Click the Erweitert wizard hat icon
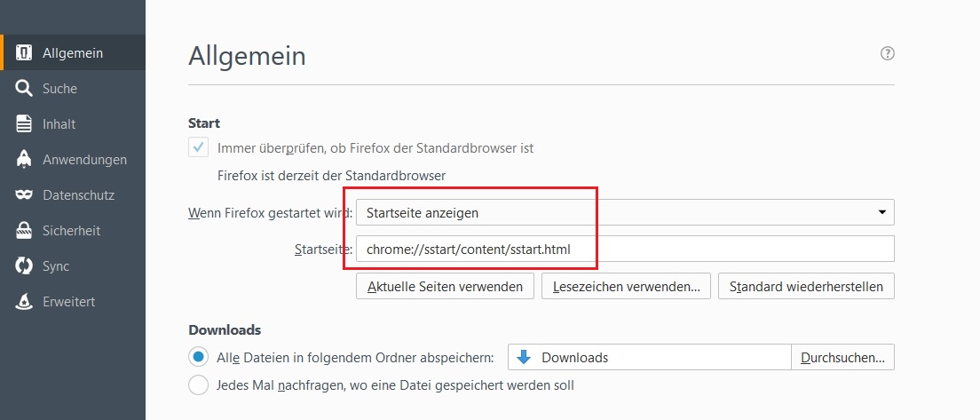Viewport: 980px width, 420px height. click(25, 302)
